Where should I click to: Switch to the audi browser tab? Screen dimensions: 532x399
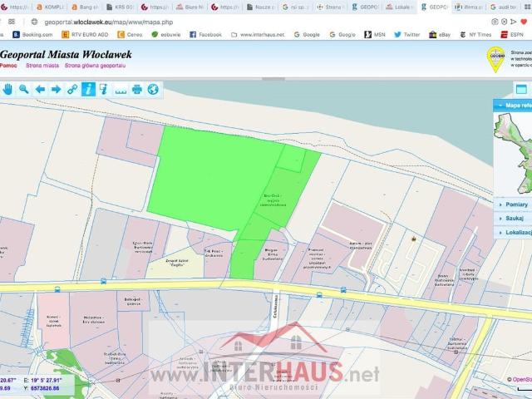point(505,7)
